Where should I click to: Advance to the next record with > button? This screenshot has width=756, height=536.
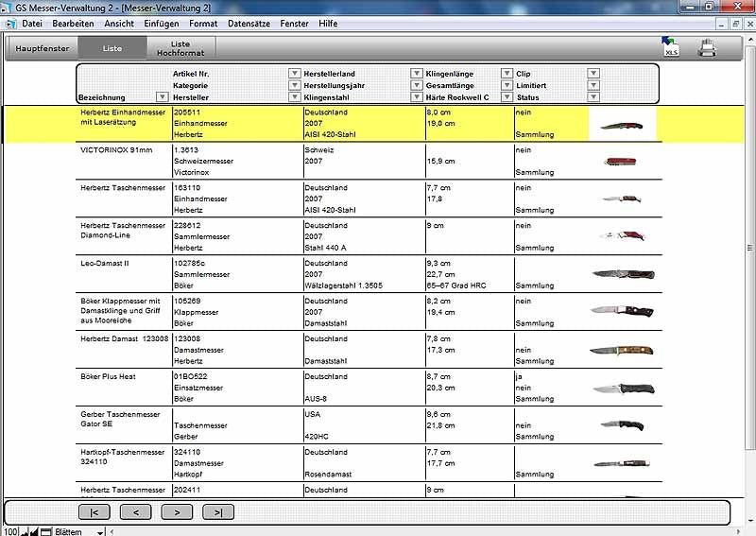click(177, 512)
